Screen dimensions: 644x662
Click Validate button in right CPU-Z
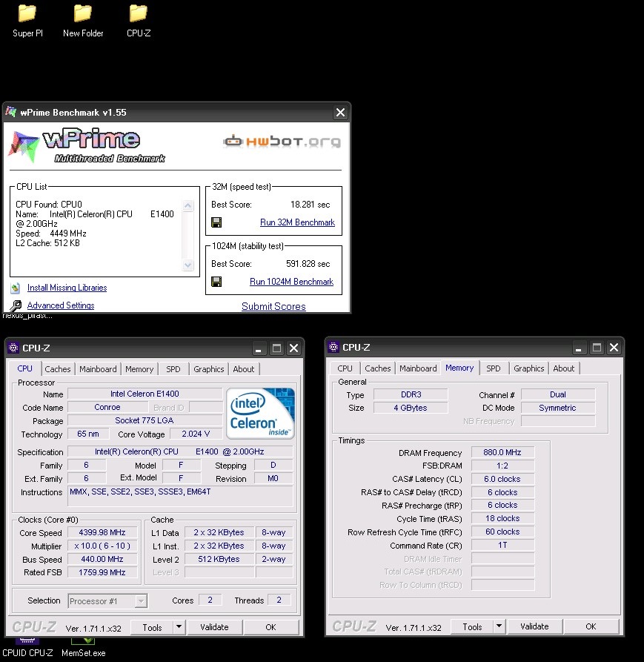click(535, 626)
